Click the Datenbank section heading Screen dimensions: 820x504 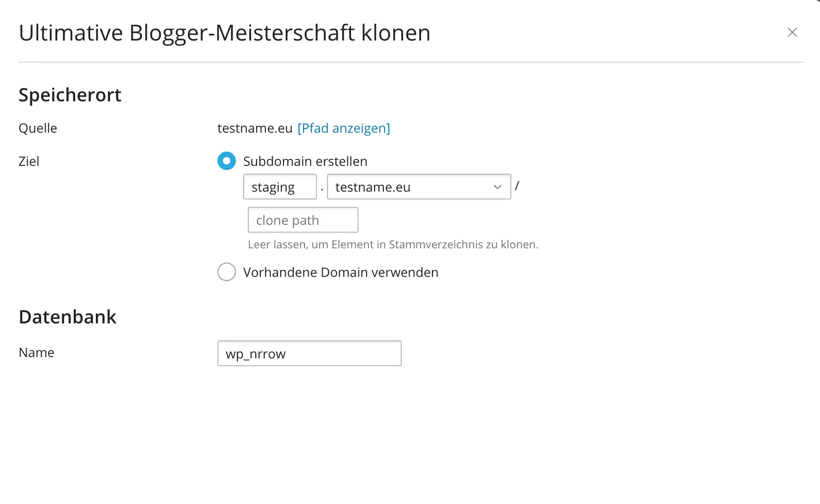67,316
